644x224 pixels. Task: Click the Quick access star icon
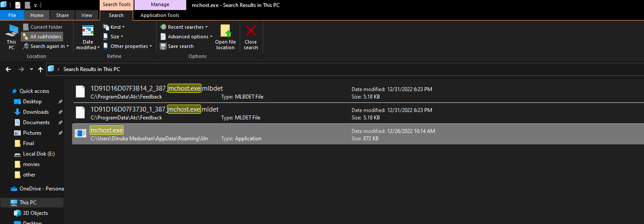(x=14, y=91)
